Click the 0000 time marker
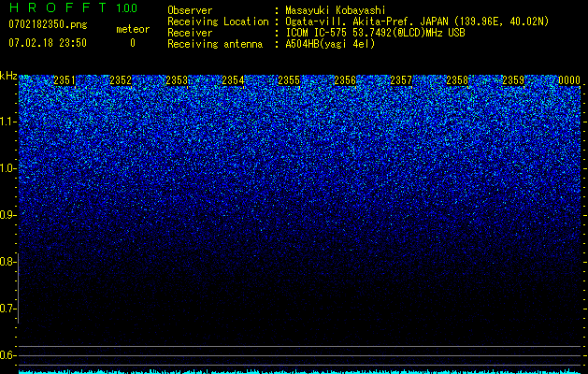Image resolution: width=588 pixels, height=374 pixels. [x=569, y=80]
